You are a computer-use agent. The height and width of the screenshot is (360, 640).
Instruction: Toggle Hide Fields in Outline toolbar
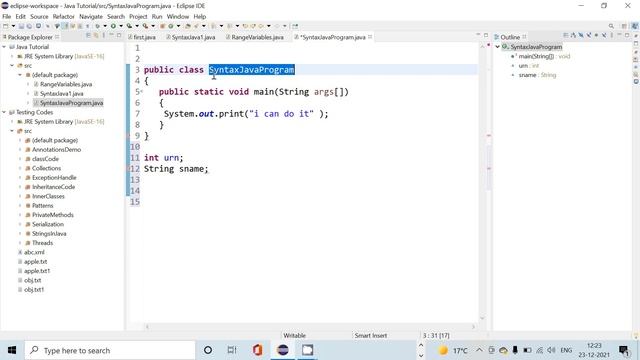point(581,36)
